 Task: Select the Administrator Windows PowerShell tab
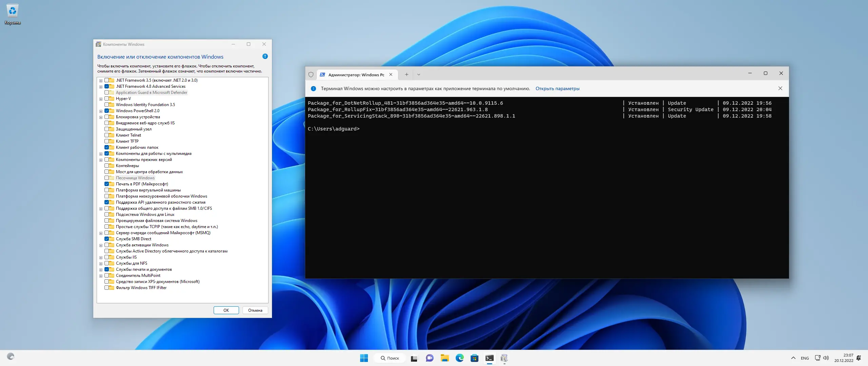click(x=356, y=75)
